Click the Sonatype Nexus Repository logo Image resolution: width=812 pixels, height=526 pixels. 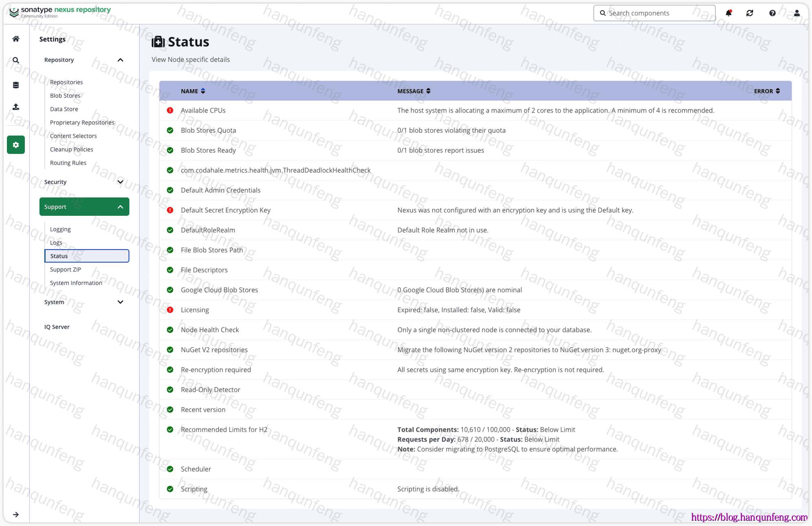[x=60, y=12]
